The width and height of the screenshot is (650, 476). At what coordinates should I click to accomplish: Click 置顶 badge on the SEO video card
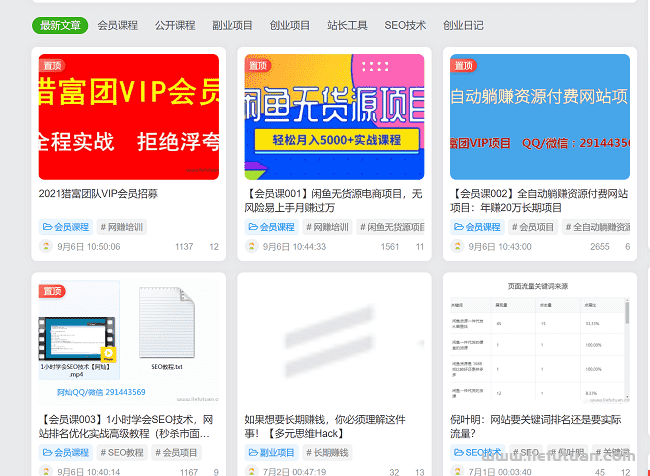[x=53, y=291]
